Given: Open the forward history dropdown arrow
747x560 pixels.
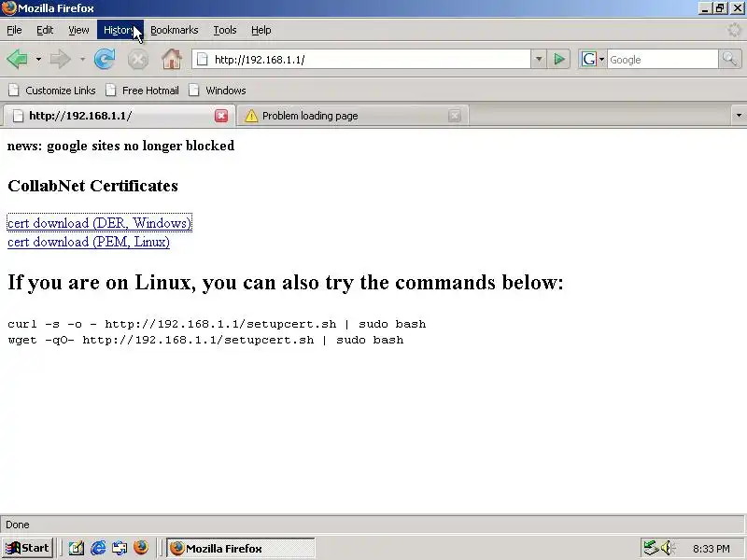Looking at the screenshot, I should [x=82, y=60].
